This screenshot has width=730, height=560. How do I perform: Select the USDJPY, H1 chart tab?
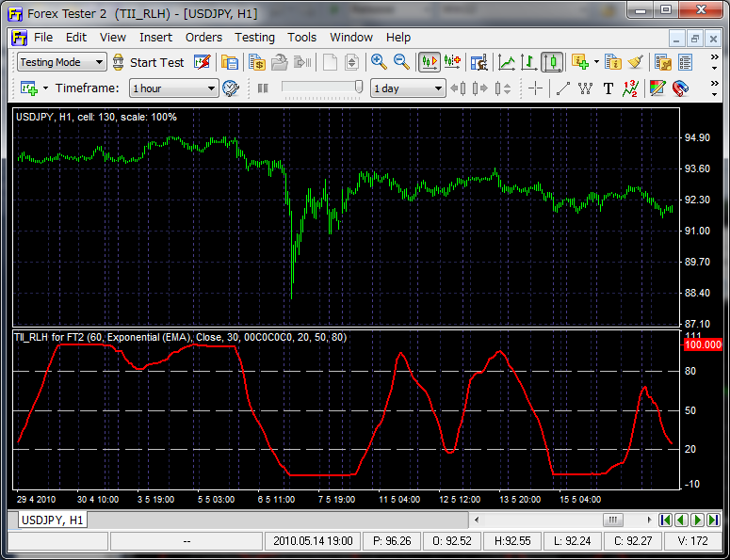(x=52, y=520)
